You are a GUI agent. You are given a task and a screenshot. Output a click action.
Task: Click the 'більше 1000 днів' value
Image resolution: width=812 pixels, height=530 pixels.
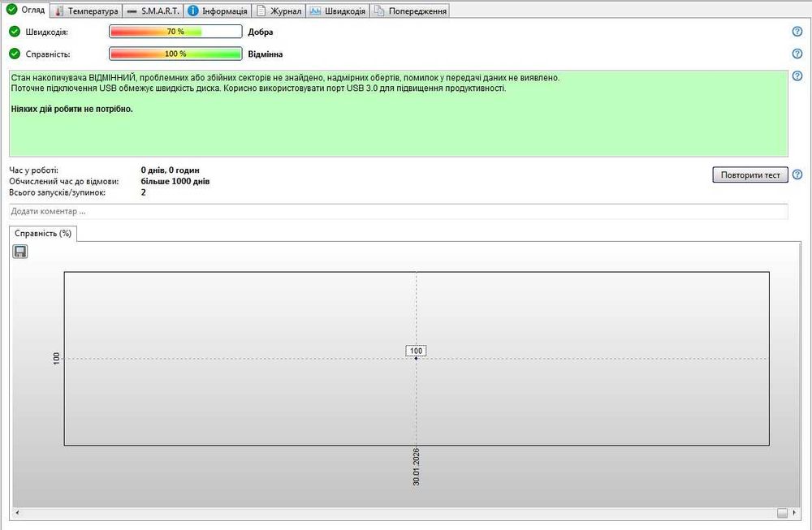175,182
